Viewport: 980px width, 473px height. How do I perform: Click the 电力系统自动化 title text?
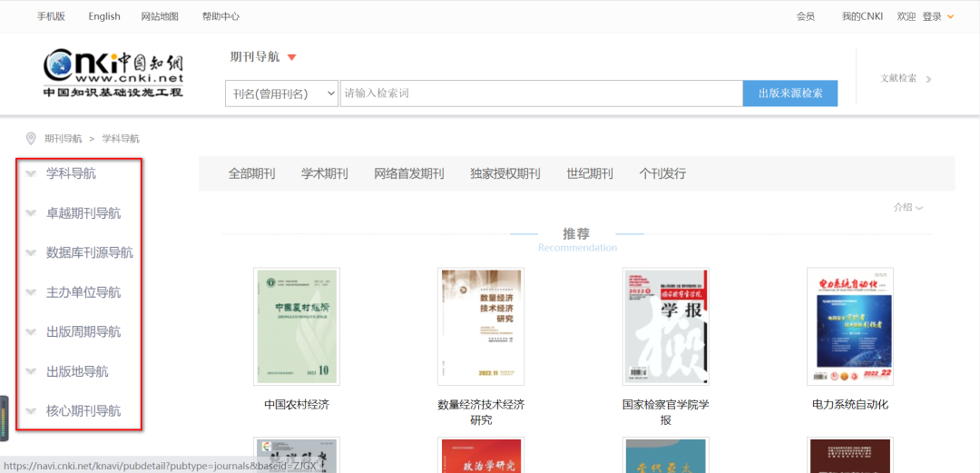pos(850,405)
